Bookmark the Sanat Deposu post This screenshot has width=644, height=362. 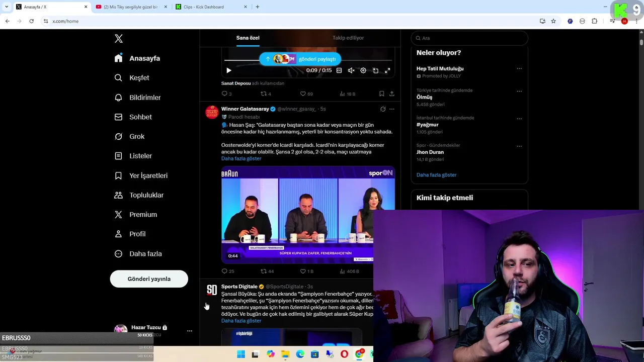[x=381, y=94]
